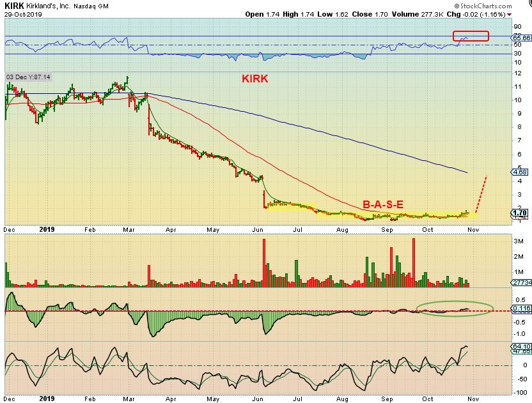
Task: Click the 10 level on RSI axis
Action: pyautogui.click(x=517, y=63)
